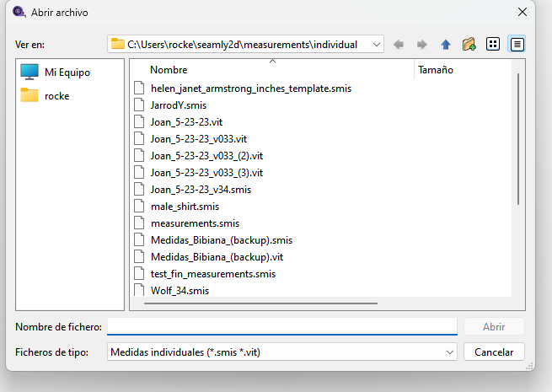
Task: Expand the Ver en path dropdown
Action: [x=375, y=44]
